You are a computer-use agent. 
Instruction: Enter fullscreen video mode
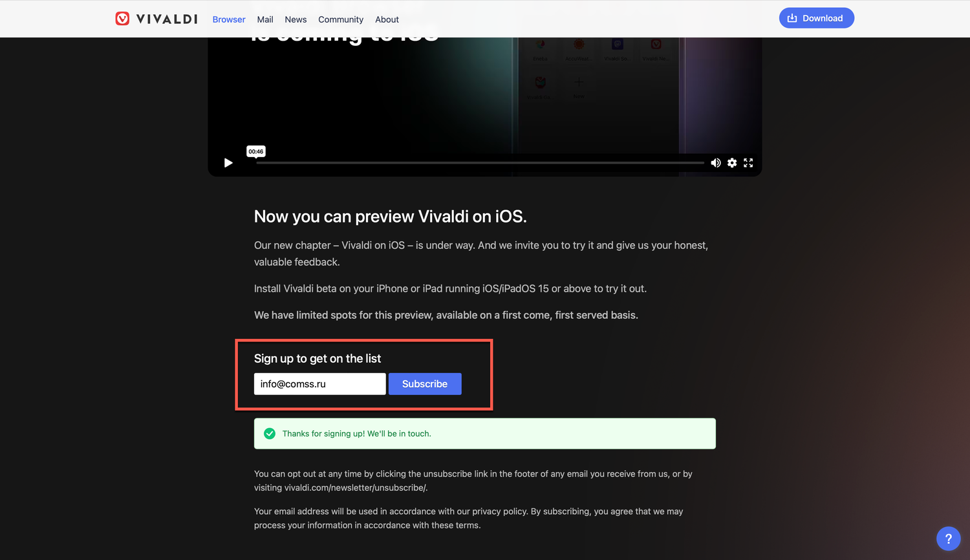pyautogui.click(x=748, y=163)
